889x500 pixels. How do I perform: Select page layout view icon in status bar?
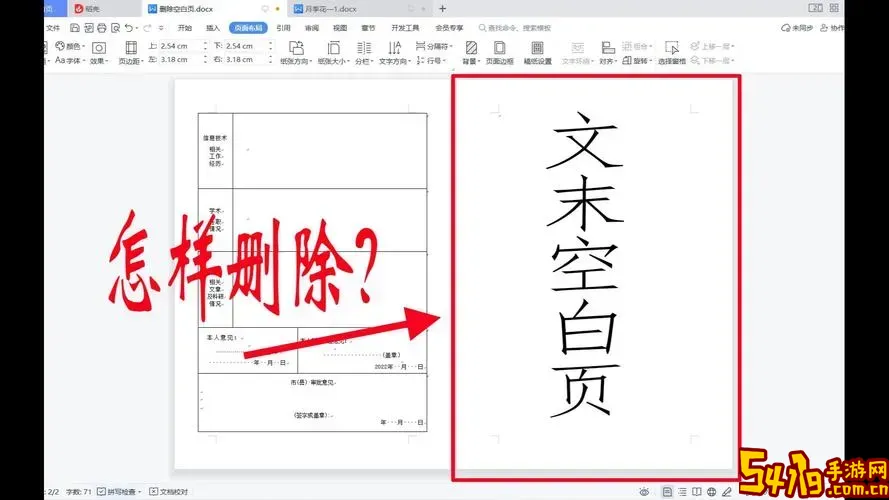(x=667, y=491)
